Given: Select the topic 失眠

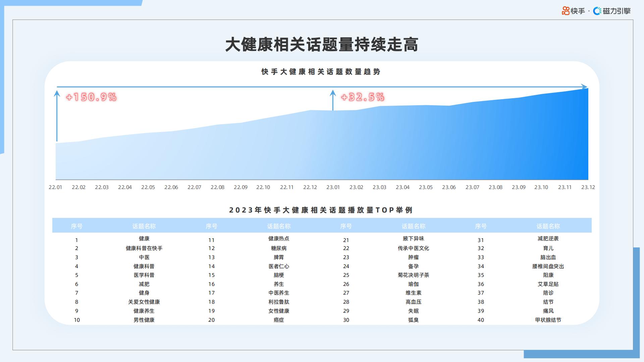Looking at the screenshot, I should point(413,311).
